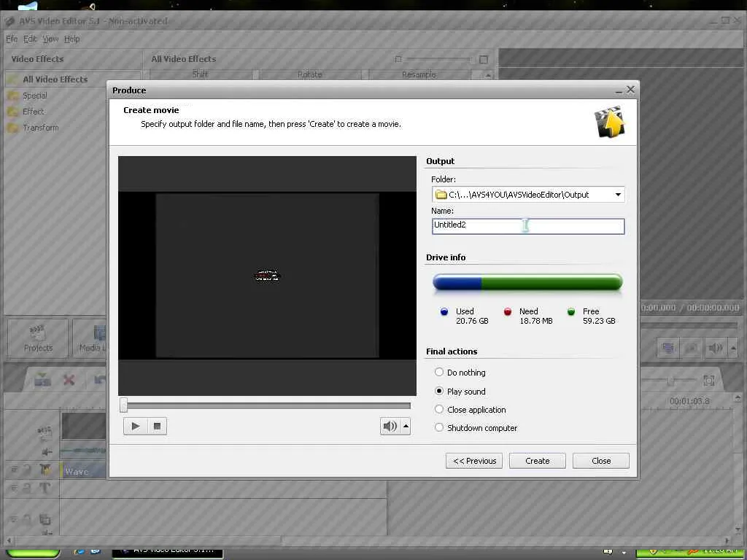747x560 pixels.
Task: Select the Resample effect in main window
Action: coord(419,74)
